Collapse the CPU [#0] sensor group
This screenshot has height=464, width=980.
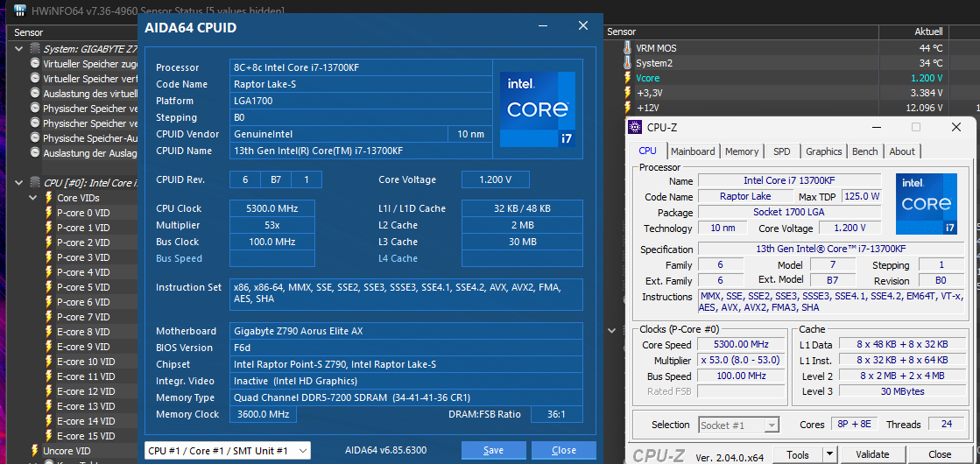coord(19,183)
